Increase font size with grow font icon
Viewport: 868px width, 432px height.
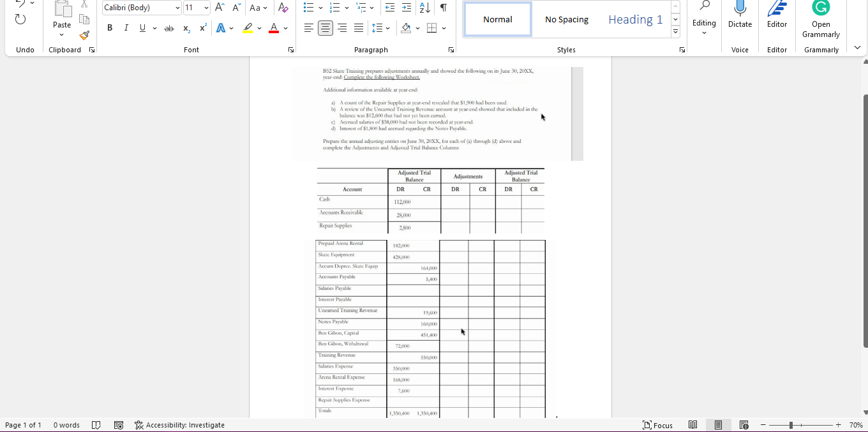220,8
